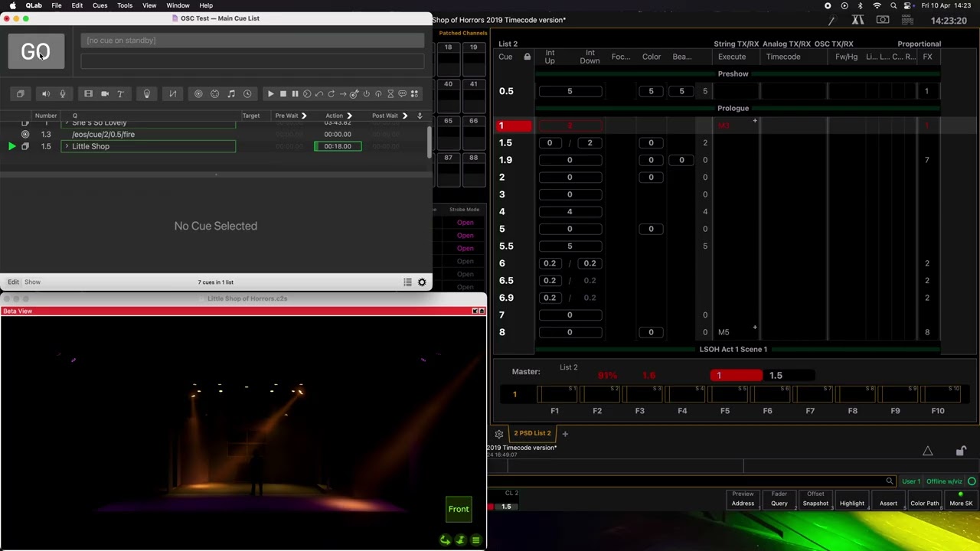
Task: Click the Query softkey
Action: click(779, 499)
